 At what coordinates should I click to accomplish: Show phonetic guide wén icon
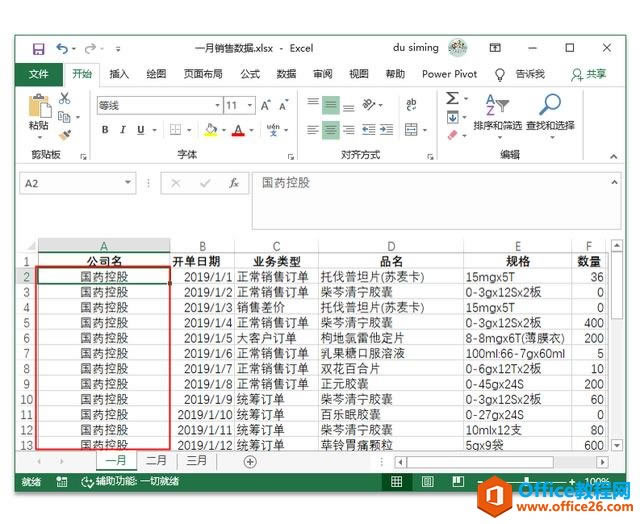click(x=273, y=130)
